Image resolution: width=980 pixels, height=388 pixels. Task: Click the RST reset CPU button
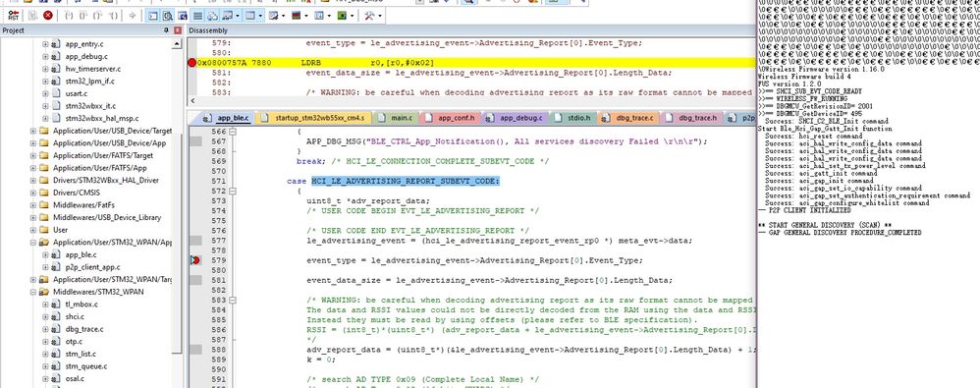pos(13,15)
